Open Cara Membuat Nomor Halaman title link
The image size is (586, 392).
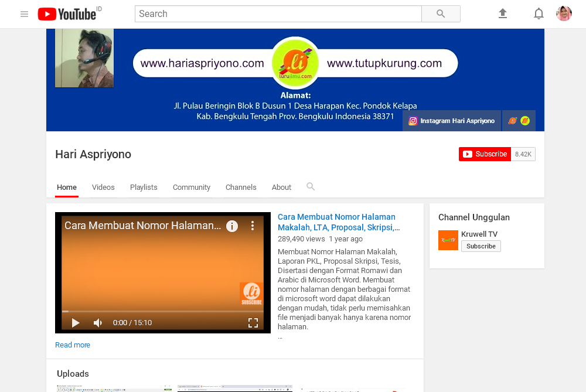pyautogui.click(x=339, y=222)
